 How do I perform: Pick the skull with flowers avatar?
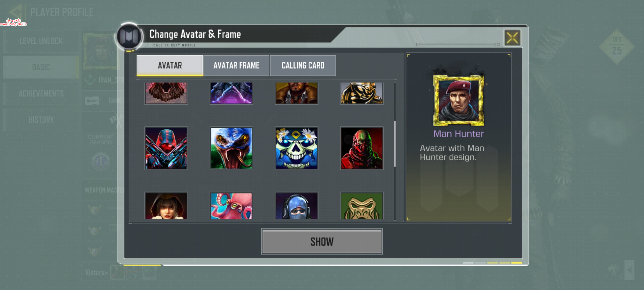coord(297,148)
